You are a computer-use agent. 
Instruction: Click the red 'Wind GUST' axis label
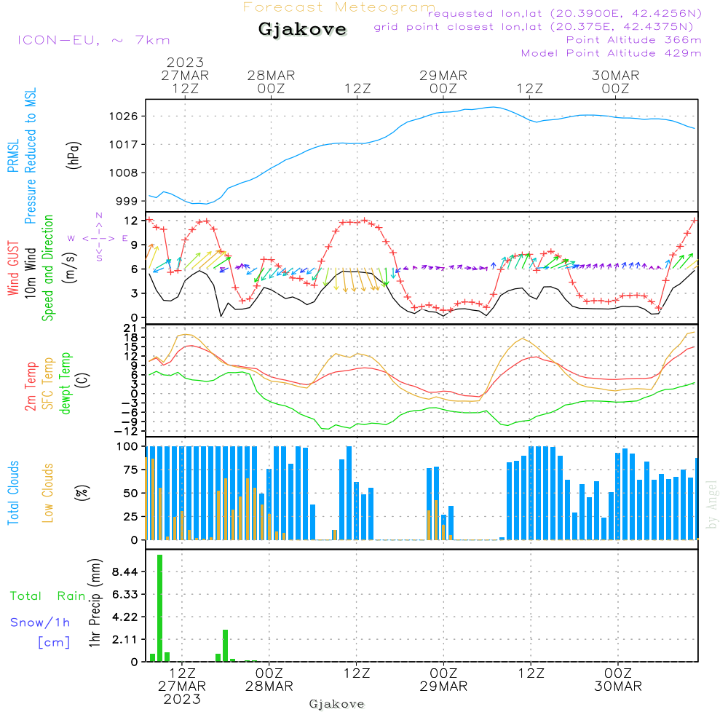13,269
